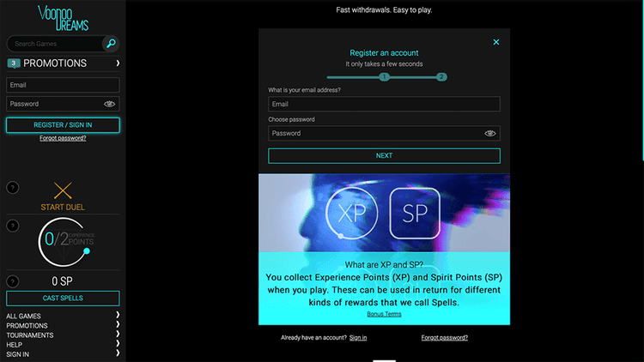This screenshot has height=362, width=644.
Task: Expand TOURNAMENTS menu chevron
Action: 118,334
